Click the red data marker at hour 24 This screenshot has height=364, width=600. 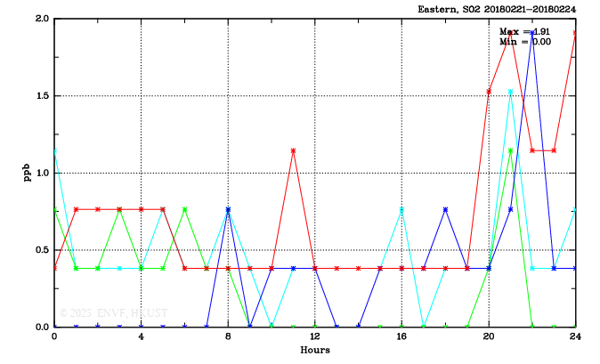coord(575,32)
